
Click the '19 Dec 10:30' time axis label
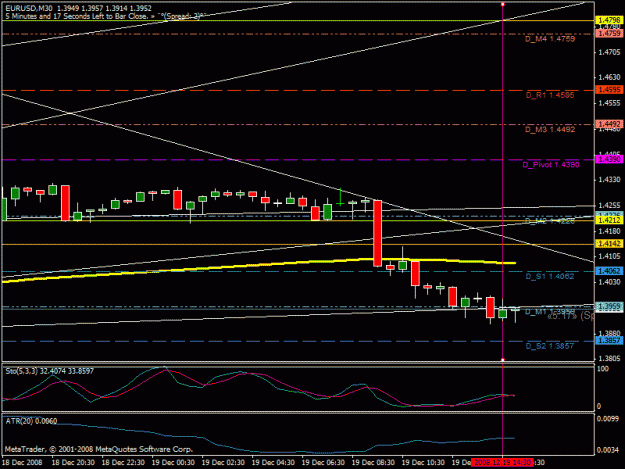point(423,462)
